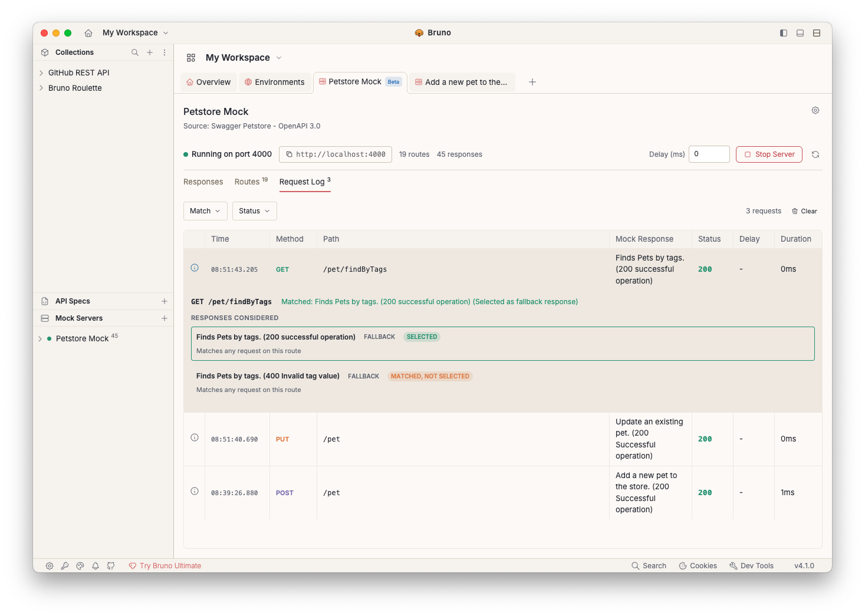Viewport: 865px width, 616px height.
Task: Select the 200 successful operation selected response card
Action: [503, 344]
